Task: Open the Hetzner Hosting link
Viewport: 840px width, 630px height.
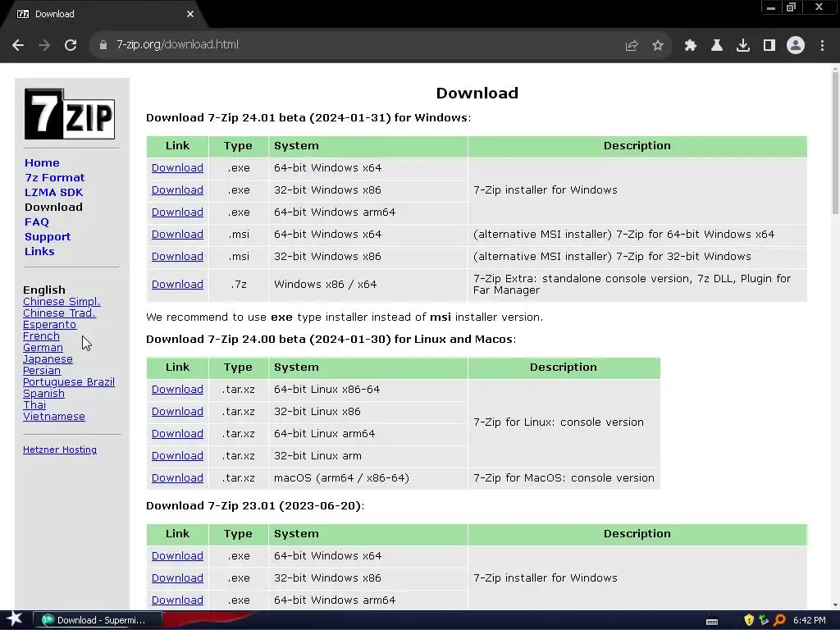Action: pos(59,450)
